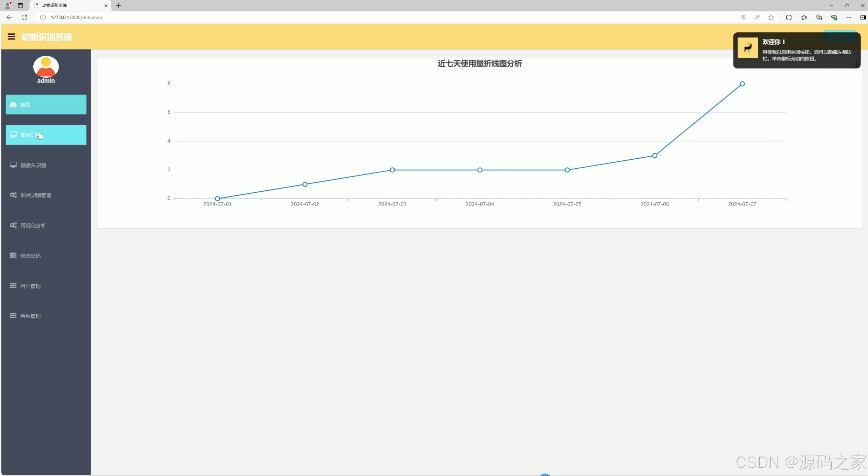Viewport: 868px width, 476px height.
Task: Click the 2024-07-07 data point on chart
Action: (x=742, y=84)
